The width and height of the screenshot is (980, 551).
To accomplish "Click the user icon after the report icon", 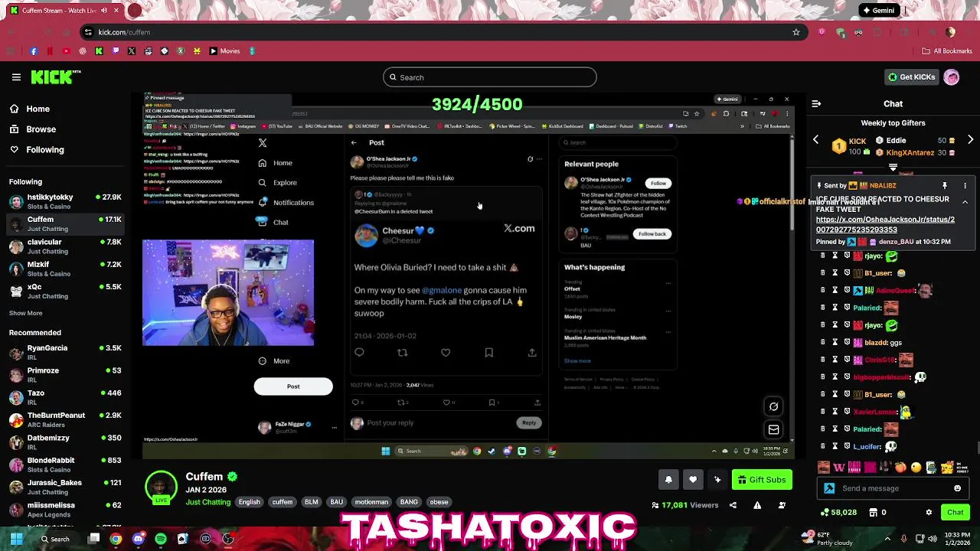I will [x=782, y=505].
